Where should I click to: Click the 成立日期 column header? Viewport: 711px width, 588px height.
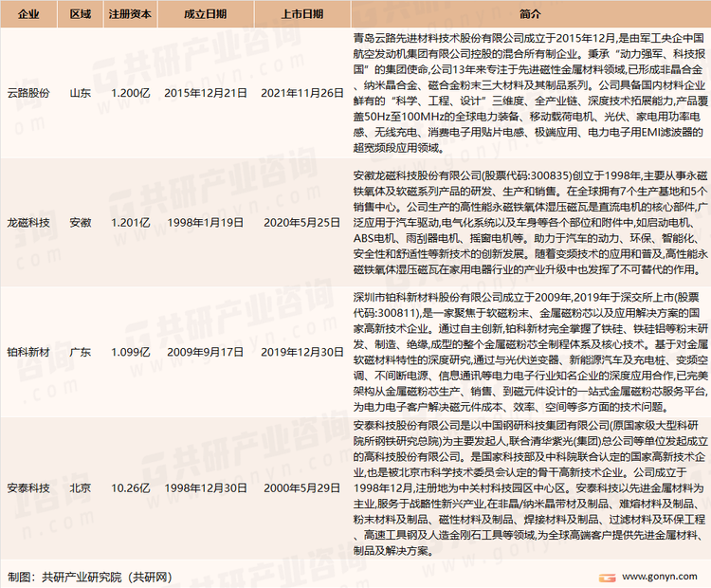click(206, 14)
